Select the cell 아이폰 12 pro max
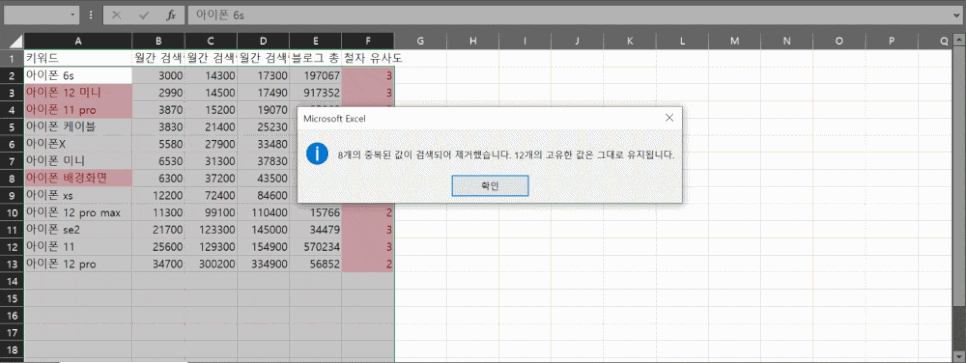The image size is (966, 363). point(78,213)
